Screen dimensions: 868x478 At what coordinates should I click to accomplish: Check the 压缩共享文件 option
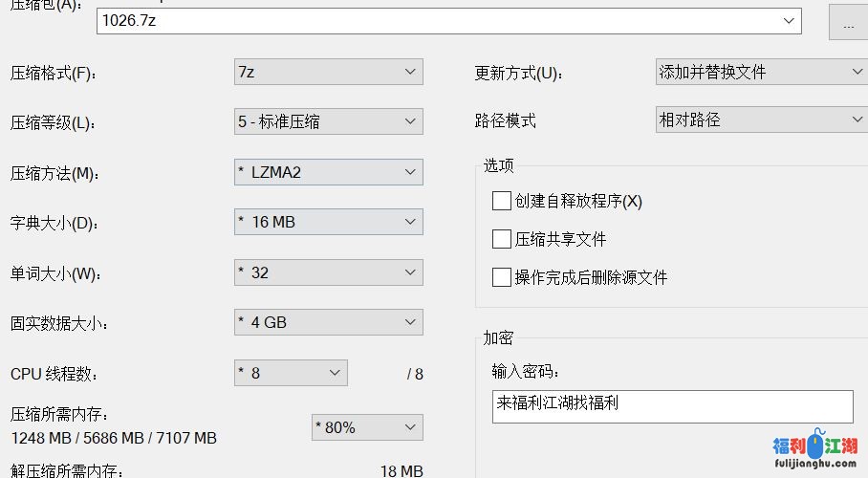click(x=502, y=239)
